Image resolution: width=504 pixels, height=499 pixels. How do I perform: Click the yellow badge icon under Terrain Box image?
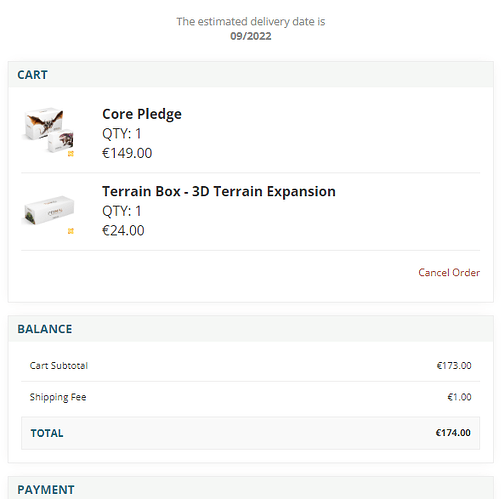(71, 231)
